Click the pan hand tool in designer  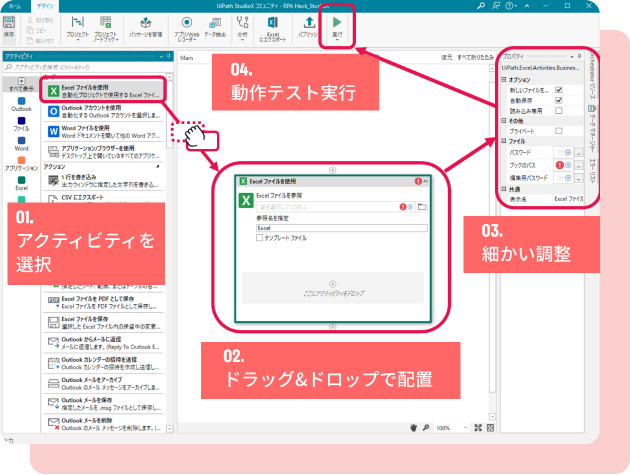(x=413, y=428)
